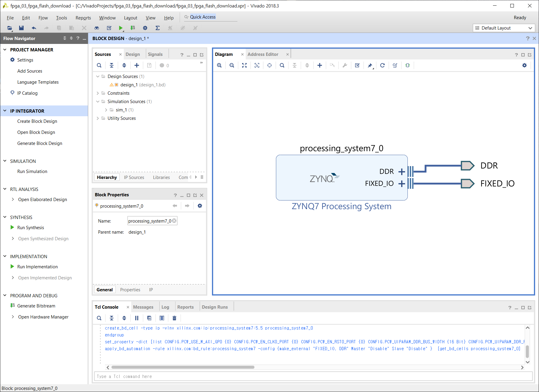Screen dimensions: 539x392
Task: Click the green Run flow button
Action: click(x=121, y=28)
